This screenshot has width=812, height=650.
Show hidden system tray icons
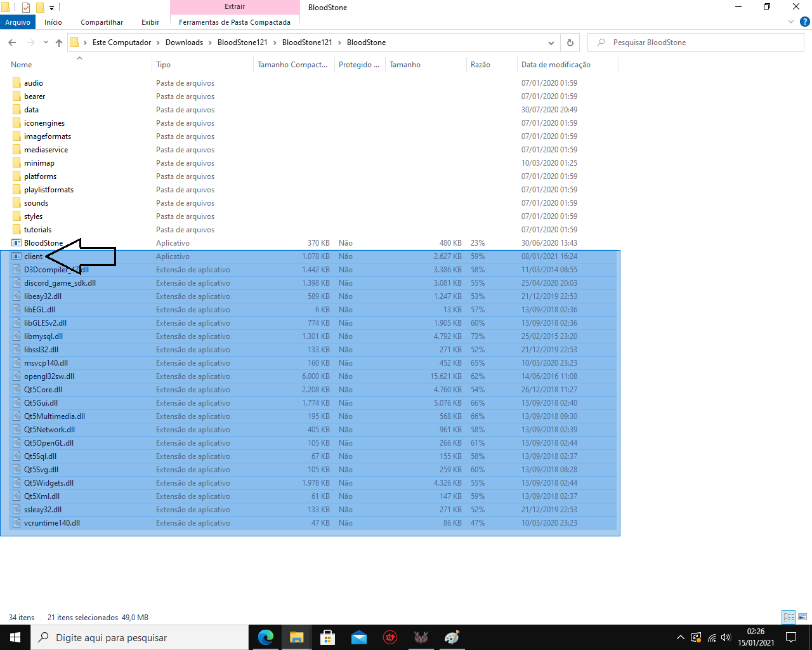(681, 637)
